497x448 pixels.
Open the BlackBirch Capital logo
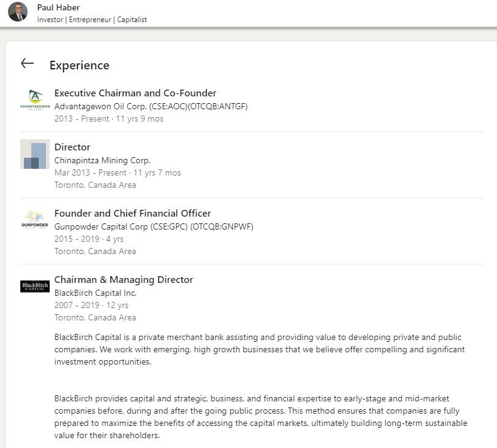click(x=35, y=287)
